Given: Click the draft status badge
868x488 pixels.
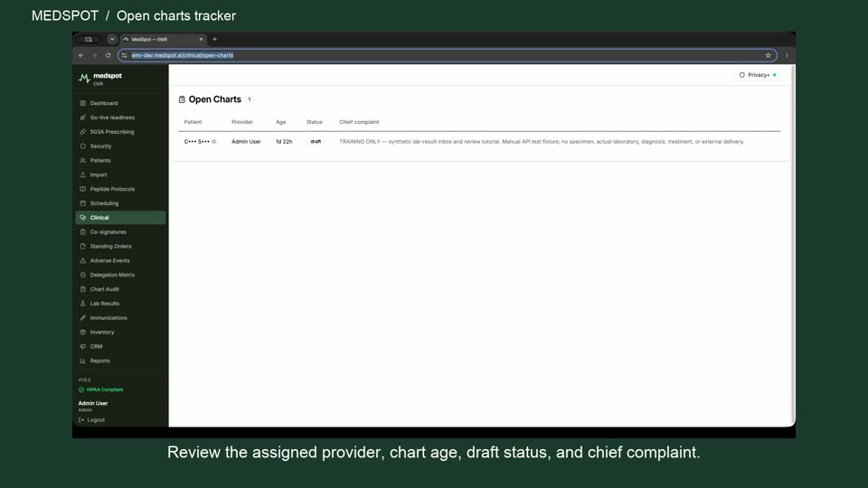Looking at the screenshot, I should coord(316,142).
